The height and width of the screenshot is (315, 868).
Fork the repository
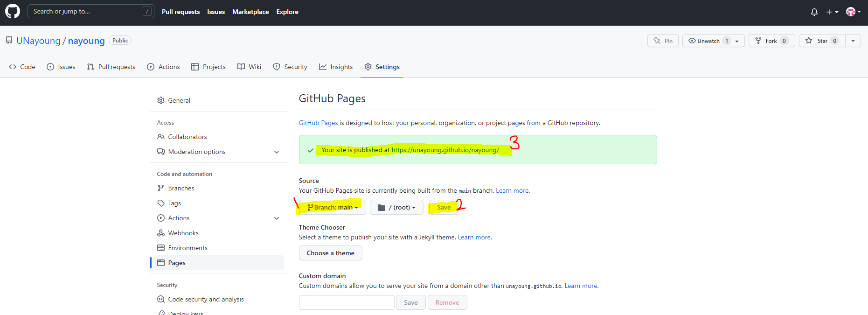pos(772,41)
